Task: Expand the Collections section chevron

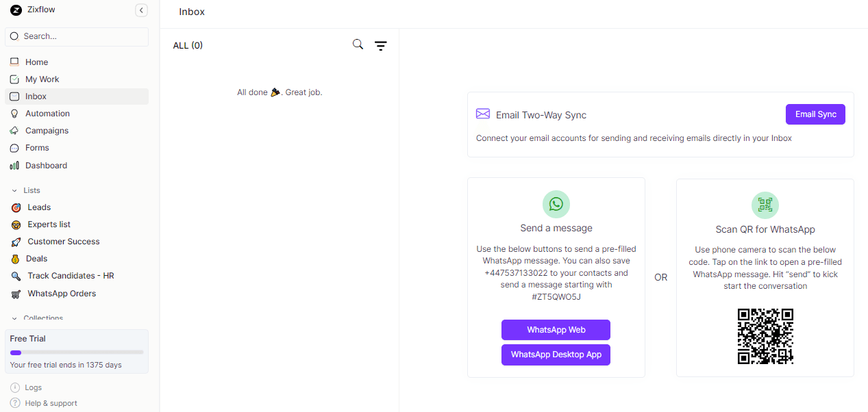Action: pos(14,318)
